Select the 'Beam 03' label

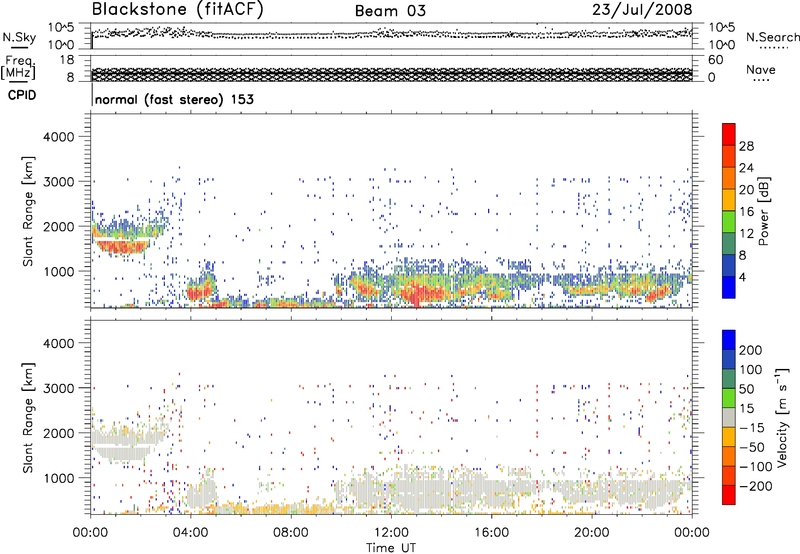point(390,11)
